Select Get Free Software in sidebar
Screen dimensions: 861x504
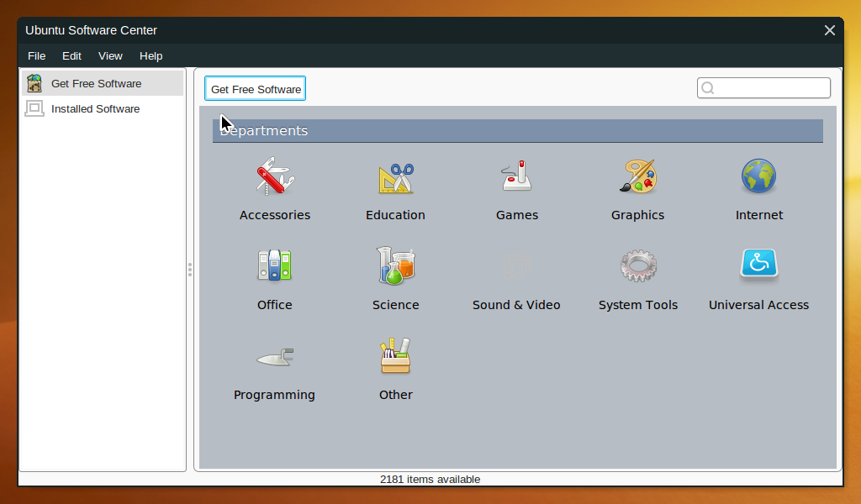(103, 83)
